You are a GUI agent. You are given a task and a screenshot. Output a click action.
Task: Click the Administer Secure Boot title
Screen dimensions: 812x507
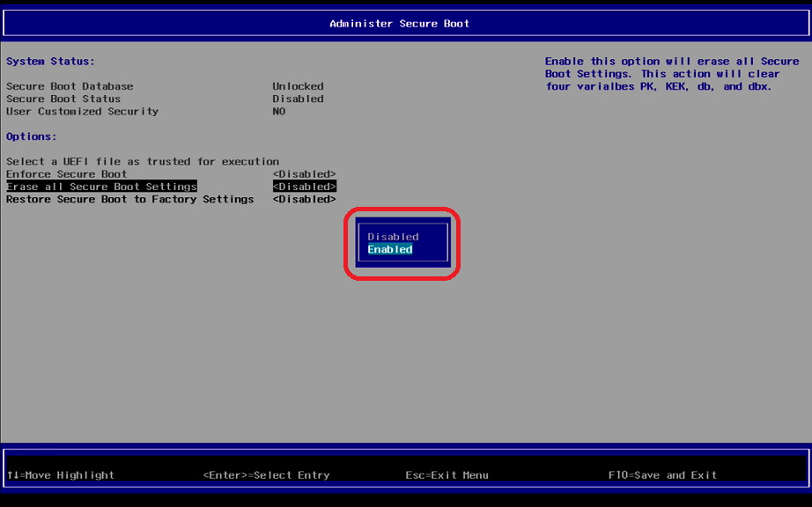coord(399,24)
